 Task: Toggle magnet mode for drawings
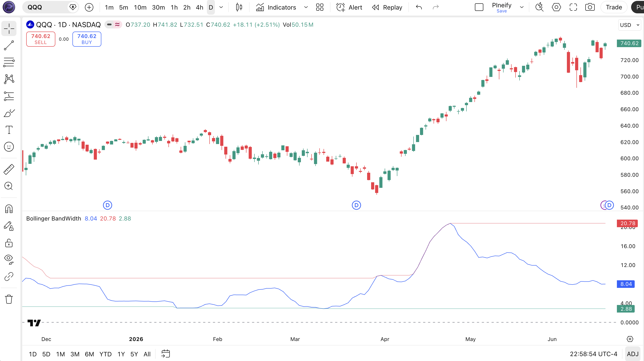click(x=9, y=209)
